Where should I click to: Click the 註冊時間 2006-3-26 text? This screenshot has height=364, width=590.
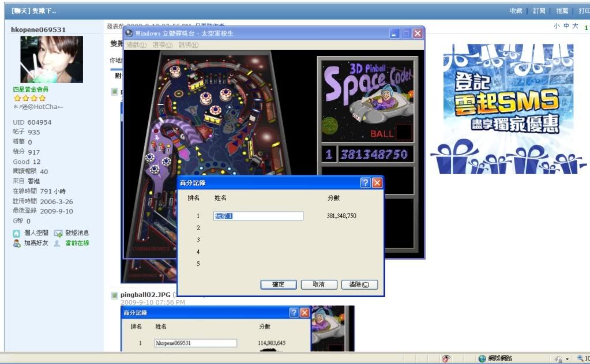tap(43, 201)
